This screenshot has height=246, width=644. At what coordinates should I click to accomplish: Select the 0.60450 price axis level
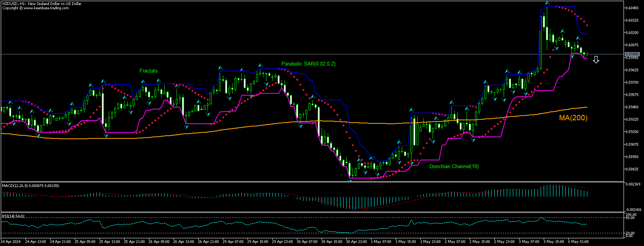pyautogui.click(x=632, y=8)
